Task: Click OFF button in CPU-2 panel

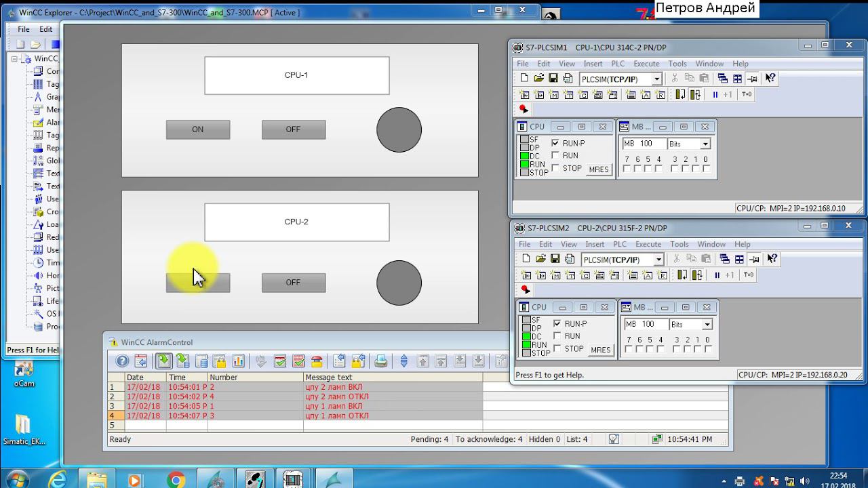Action: (x=294, y=283)
